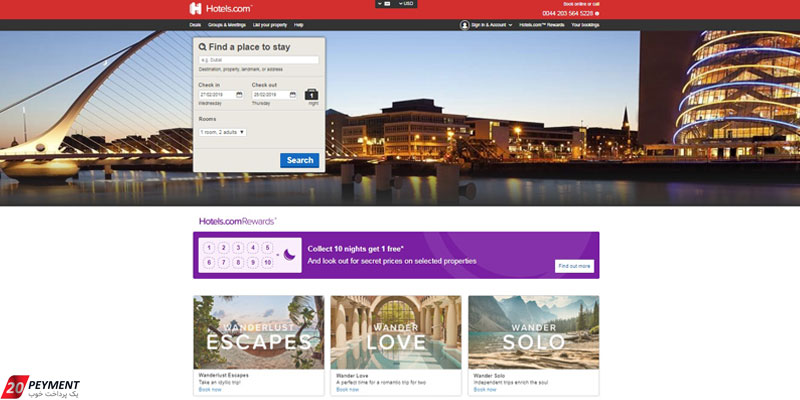Viewport: 800px width, 400px height.
Task: Click the 'Wanderlust Escapes' card title text
Action: (x=223, y=376)
